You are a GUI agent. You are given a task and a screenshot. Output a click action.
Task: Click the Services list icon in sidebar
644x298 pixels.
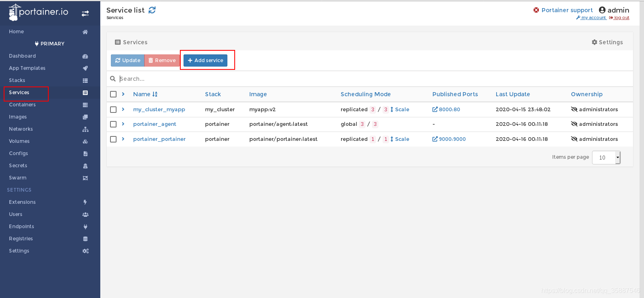pyautogui.click(x=85, y=93)
